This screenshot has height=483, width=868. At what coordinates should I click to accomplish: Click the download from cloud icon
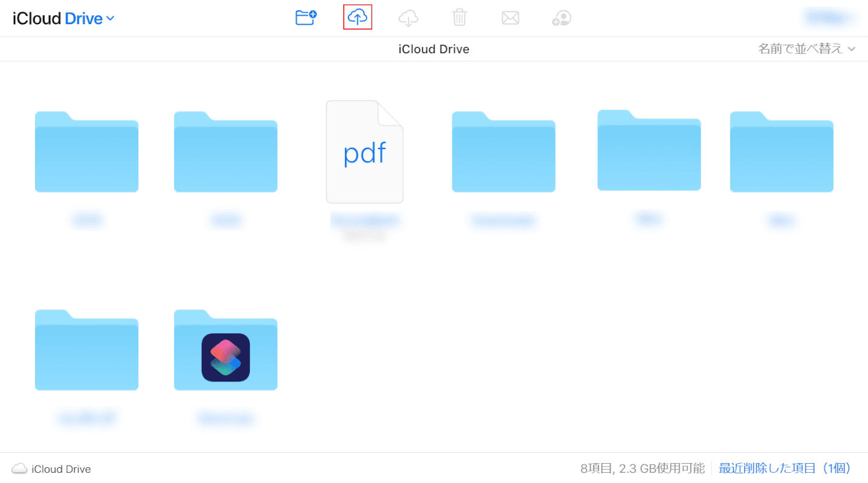point(409,18)
